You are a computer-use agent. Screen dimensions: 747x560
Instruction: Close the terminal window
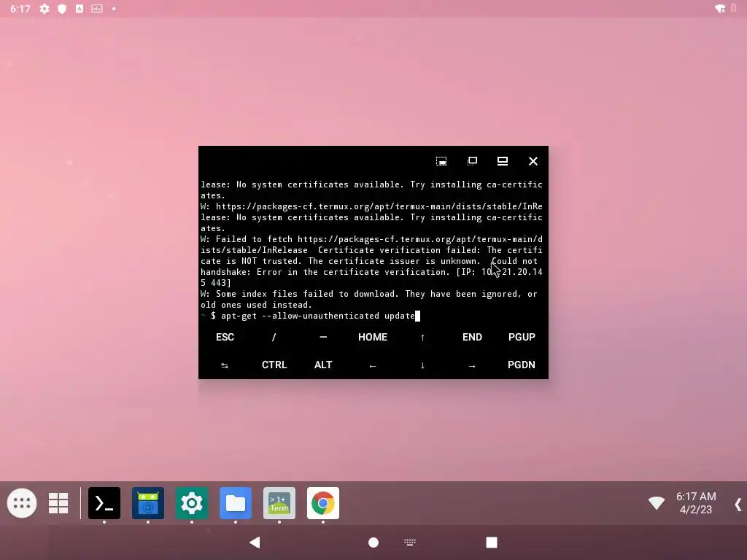(533, 161)
